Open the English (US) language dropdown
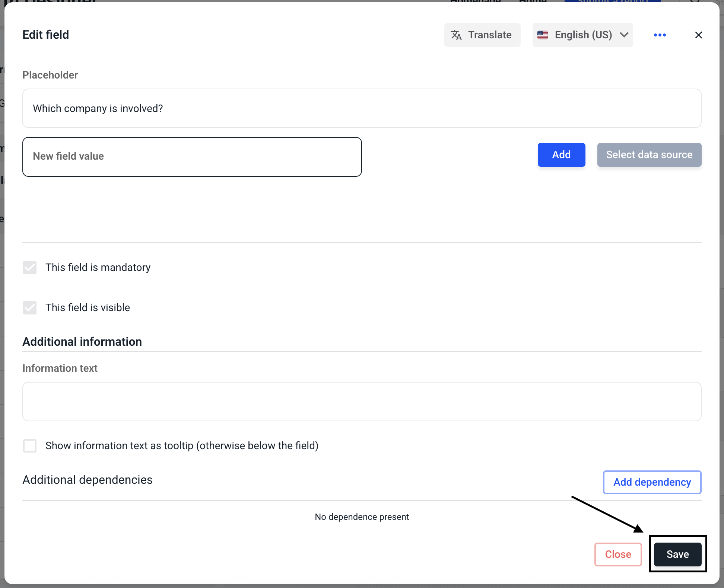 (x=583, y=35)
